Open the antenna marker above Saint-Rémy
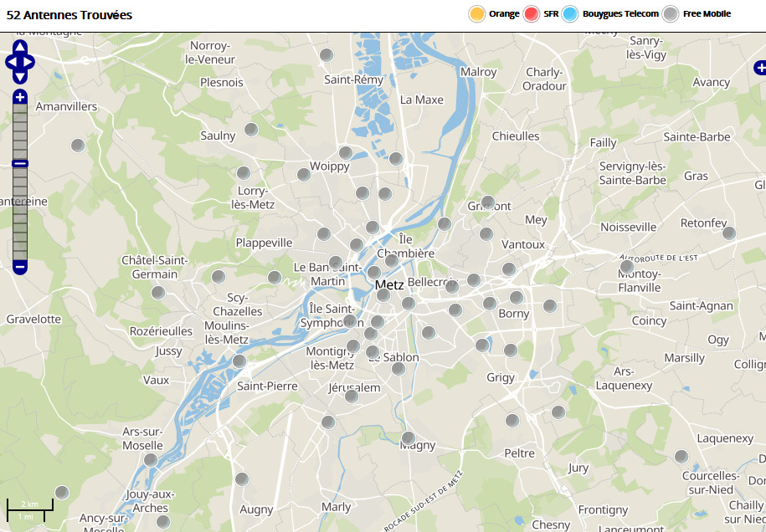This screenshot has height=532, width=766. click(x=326, y=55)
